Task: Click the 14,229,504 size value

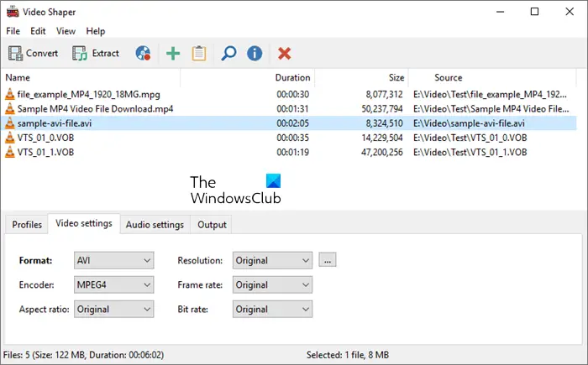Action: pyautogui.click(x=382, y=138)
